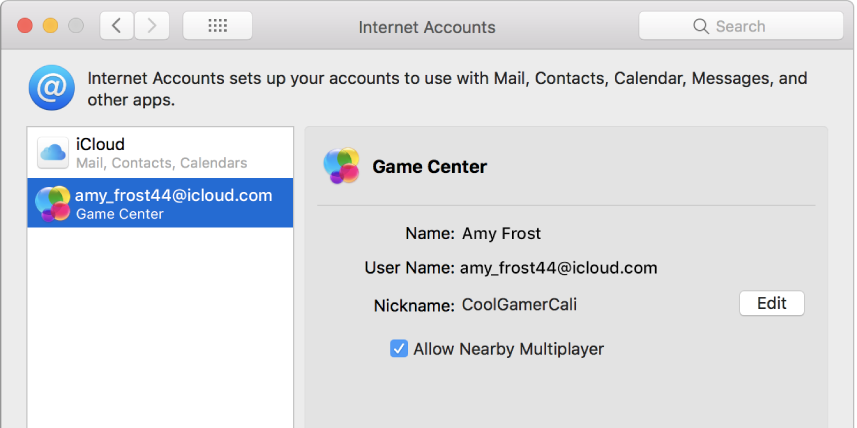Go forward with the right chevron

(x=151, y=26)
